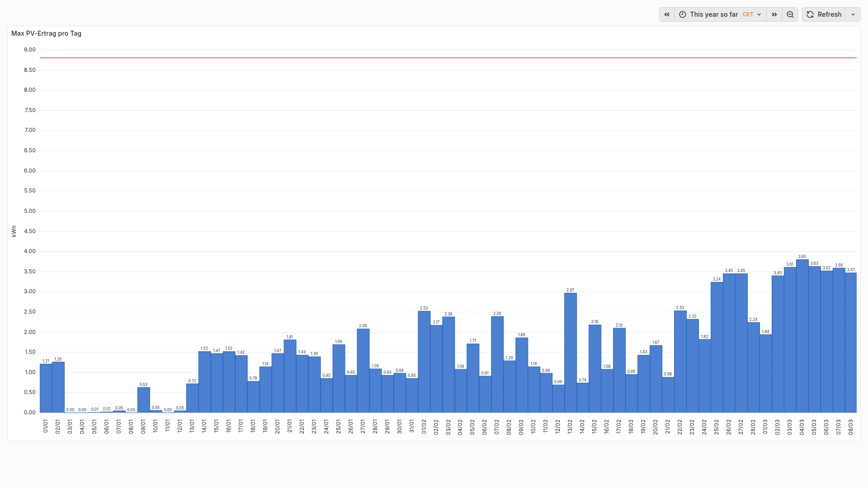Click the time picker chevron next to CET
868x488 pixels.
[x=759, y=14]
